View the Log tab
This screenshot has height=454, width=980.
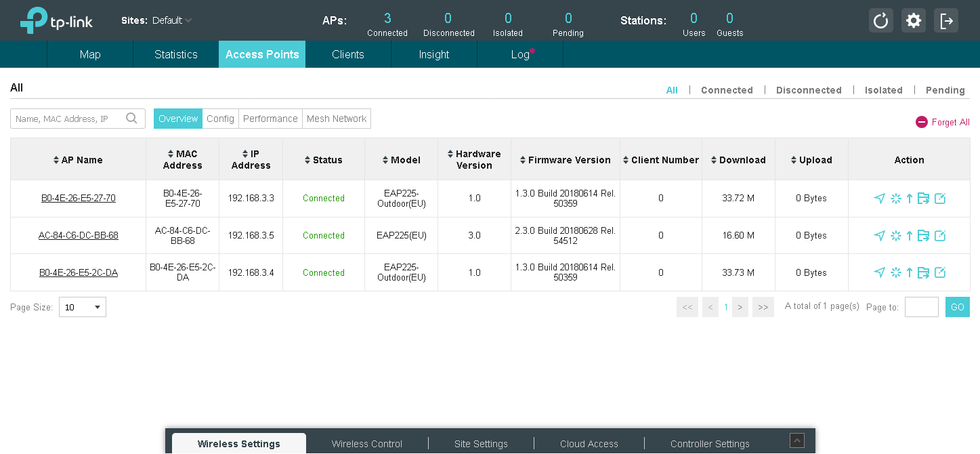(520, 54)
